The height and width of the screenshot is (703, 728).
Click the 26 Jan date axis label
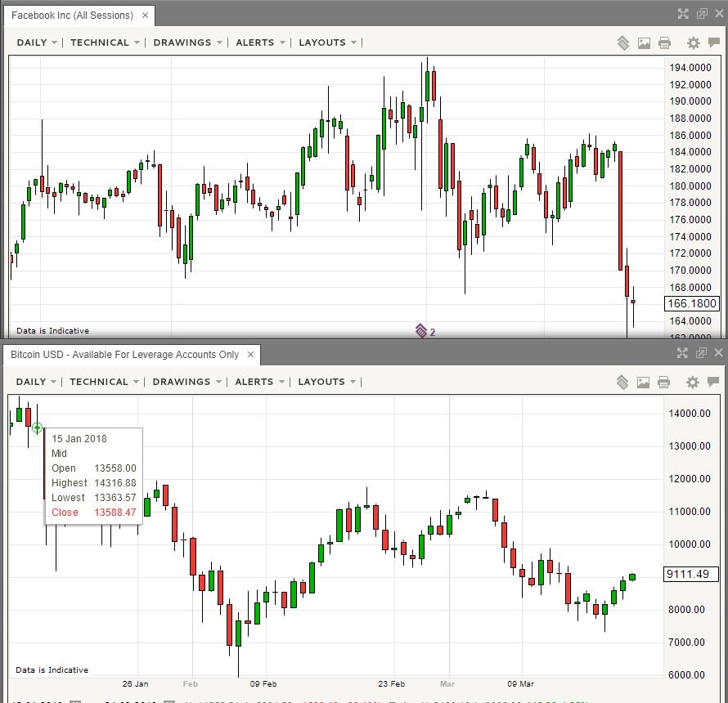[x=136, y=684]
